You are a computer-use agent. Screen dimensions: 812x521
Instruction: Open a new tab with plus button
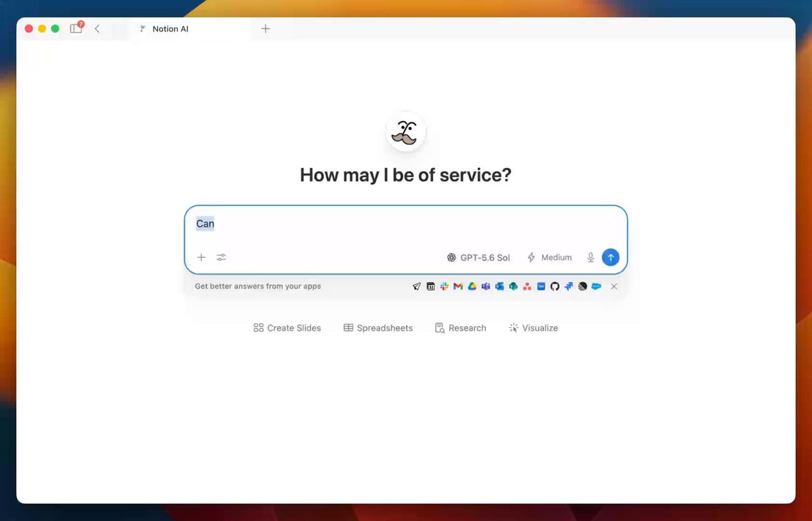[265, 28]
